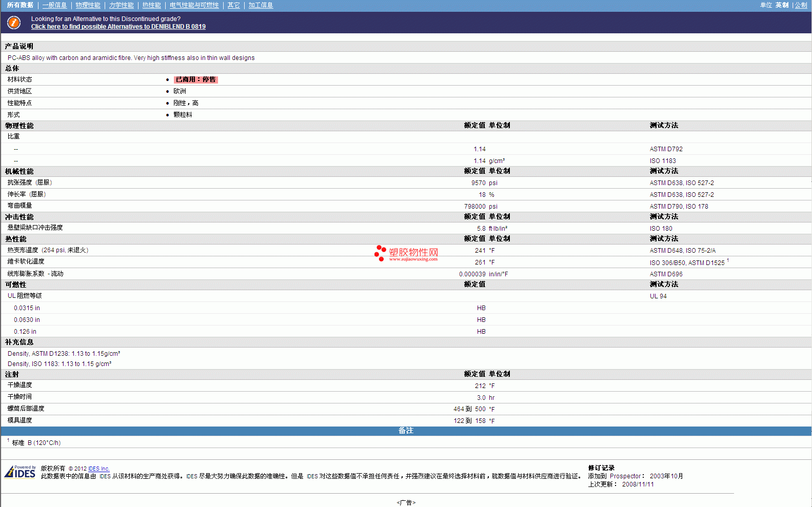Image resolution: width=812 pixels, height=507 pixels.
Task: Click the Density, ISO 1183 supplementary line
Action: pos(60,364)
